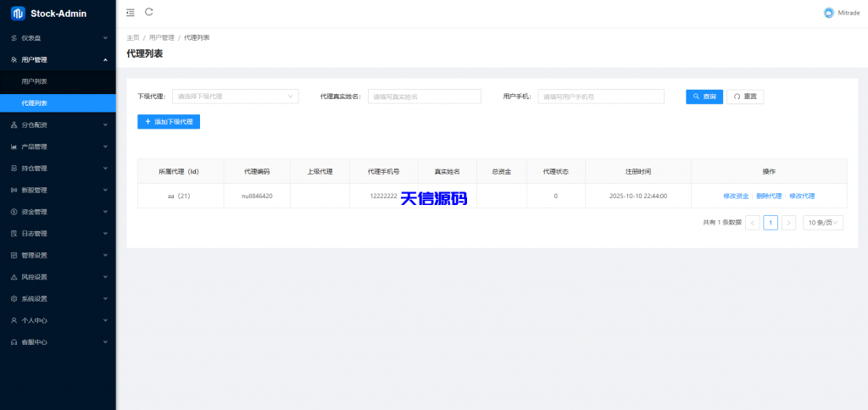The height and width of the screenshot is (410, 868).
Task: Select 代理列表 in the sidebar
Action: tap(58, 103)
